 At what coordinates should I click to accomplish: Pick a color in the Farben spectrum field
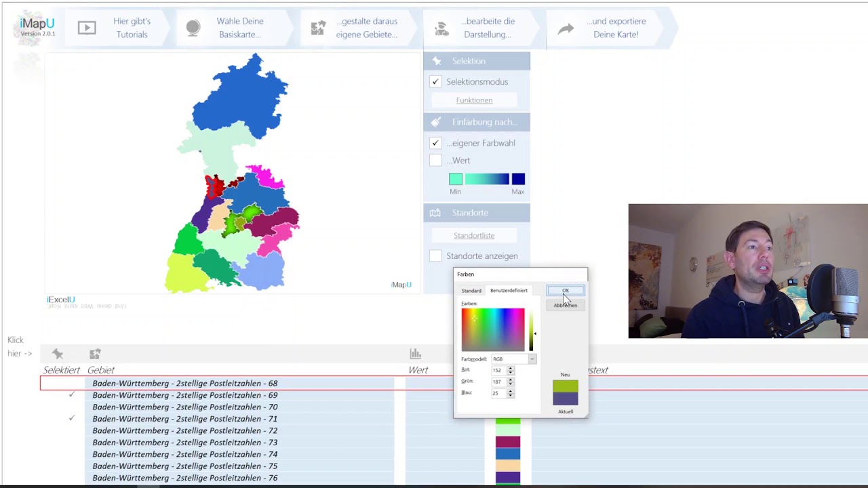493,329
